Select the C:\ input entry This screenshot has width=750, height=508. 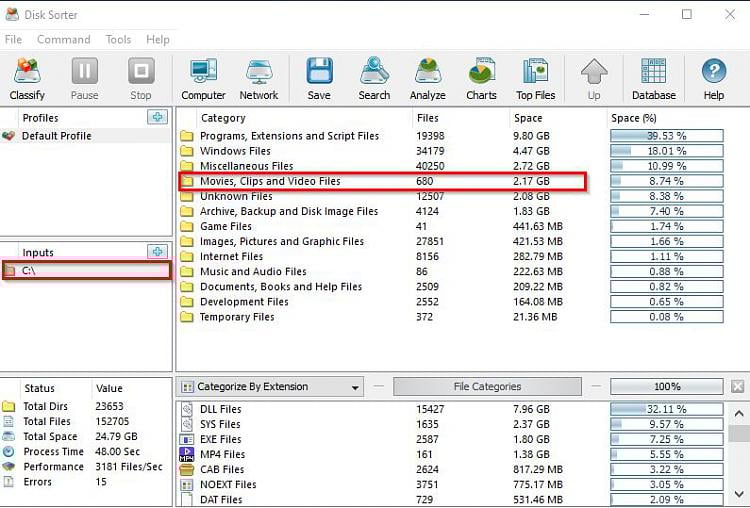(x=86, y=271)
